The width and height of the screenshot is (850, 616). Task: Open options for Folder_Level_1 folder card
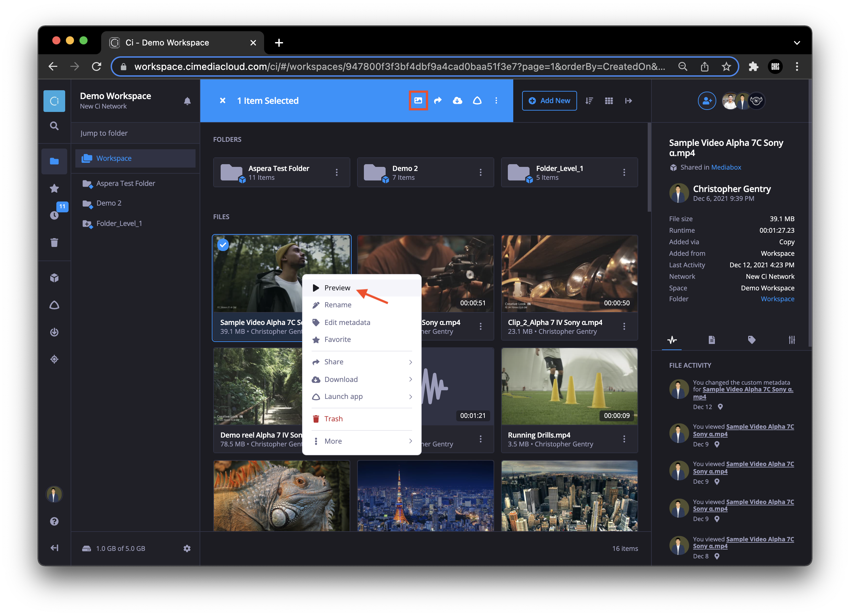click(x=624, y=172)
